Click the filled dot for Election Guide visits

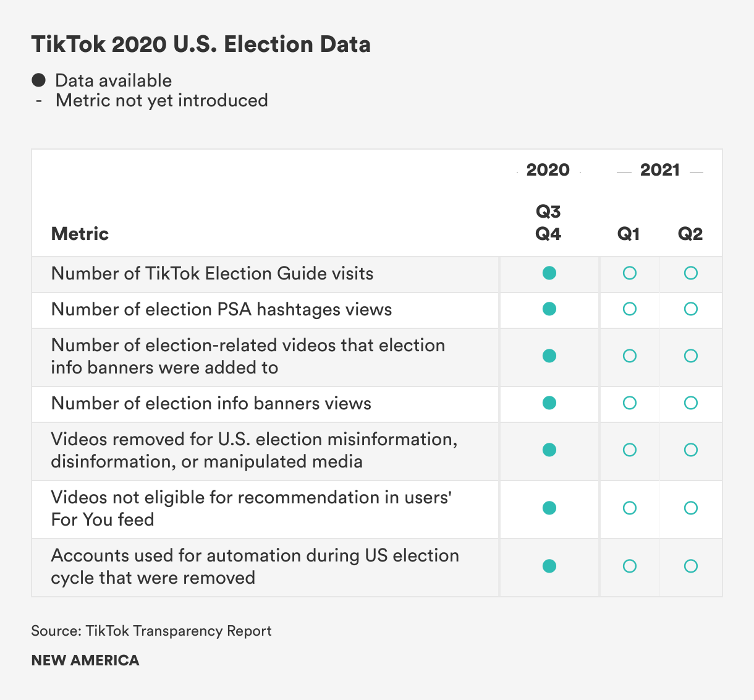549,273
